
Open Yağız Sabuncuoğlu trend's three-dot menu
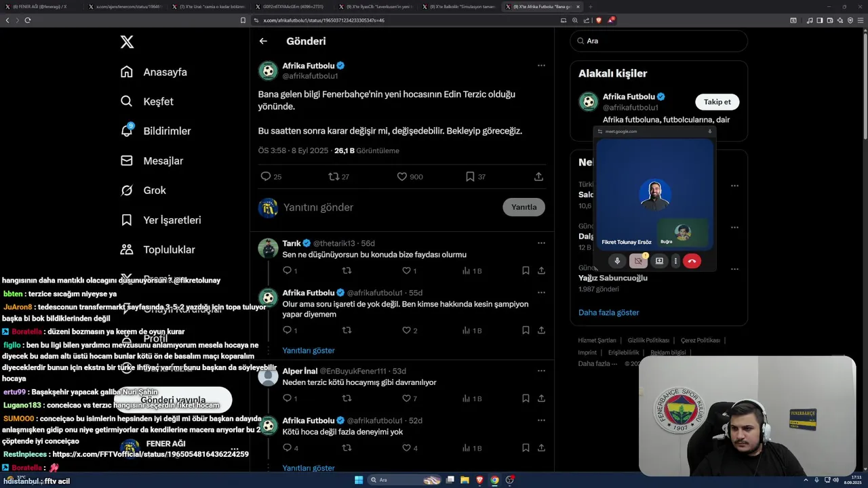click(734, 269)
